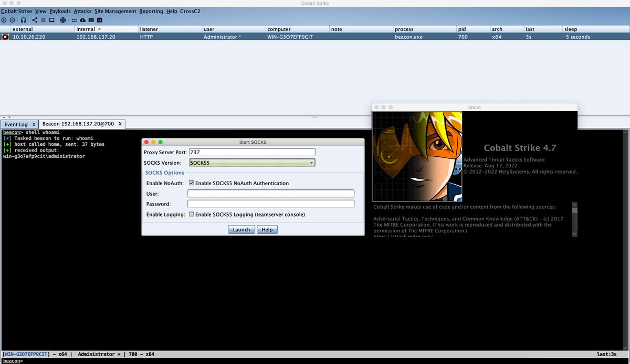This screenshot has height=364, width=630.
Task: Open the Attacks menu
Action: (82, 11)
